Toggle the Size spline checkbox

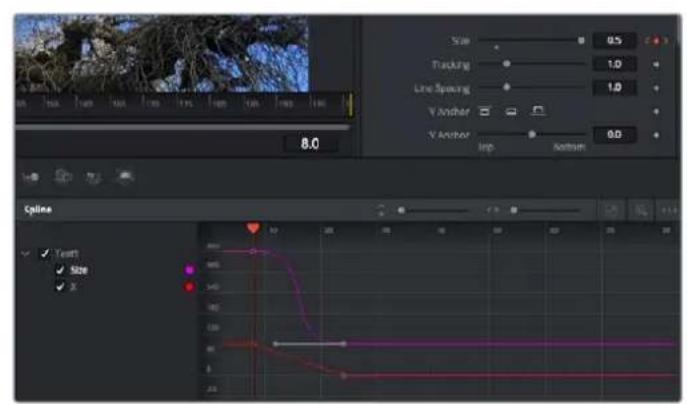pyautogui.click(x=60, y=270)
